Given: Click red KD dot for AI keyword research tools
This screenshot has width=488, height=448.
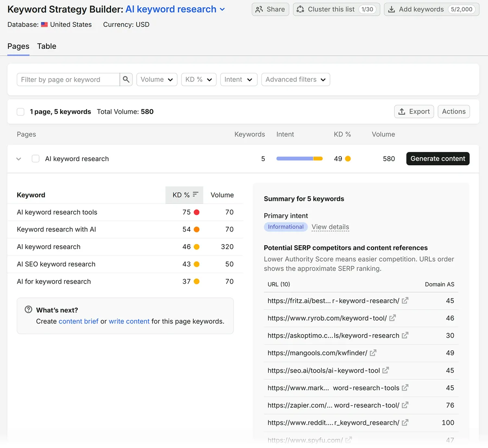Looking at the screenshot, I should point(197,212).
